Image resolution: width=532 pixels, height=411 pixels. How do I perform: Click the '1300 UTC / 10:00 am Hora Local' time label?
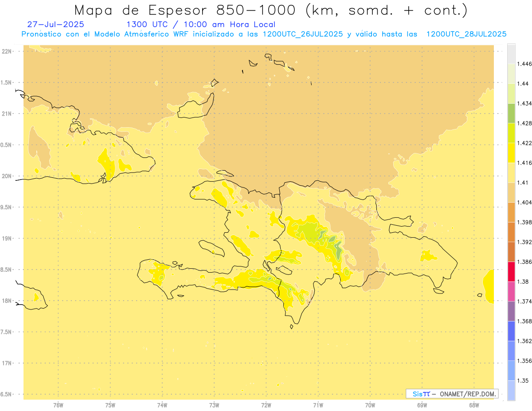[x=201, y=24]
